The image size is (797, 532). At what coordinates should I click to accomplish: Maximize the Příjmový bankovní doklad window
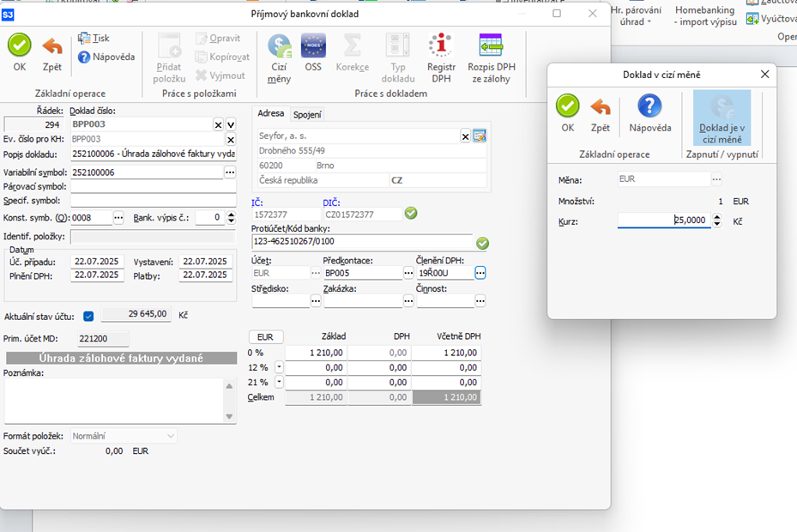[x=557, y=13]
